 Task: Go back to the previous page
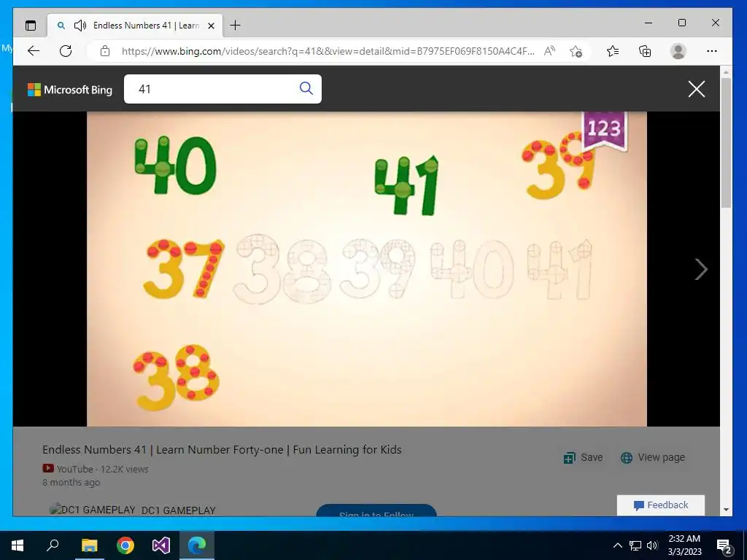(x=34, y=51)
